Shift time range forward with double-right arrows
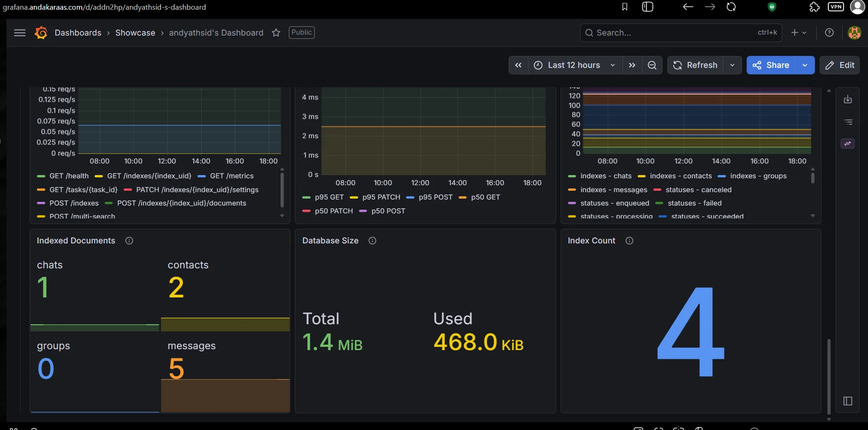The width and height of the screenshot is (868, 430). click(632, 65)
